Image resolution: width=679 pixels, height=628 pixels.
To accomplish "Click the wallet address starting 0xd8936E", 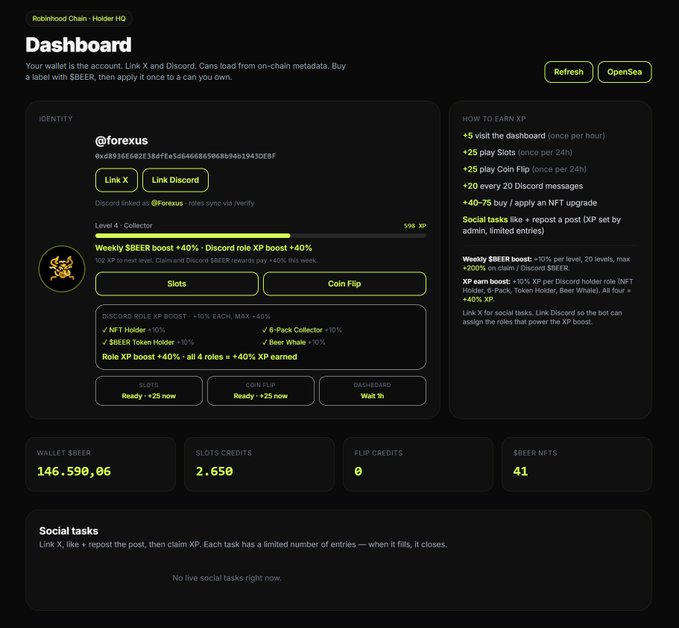I will 185,156.
